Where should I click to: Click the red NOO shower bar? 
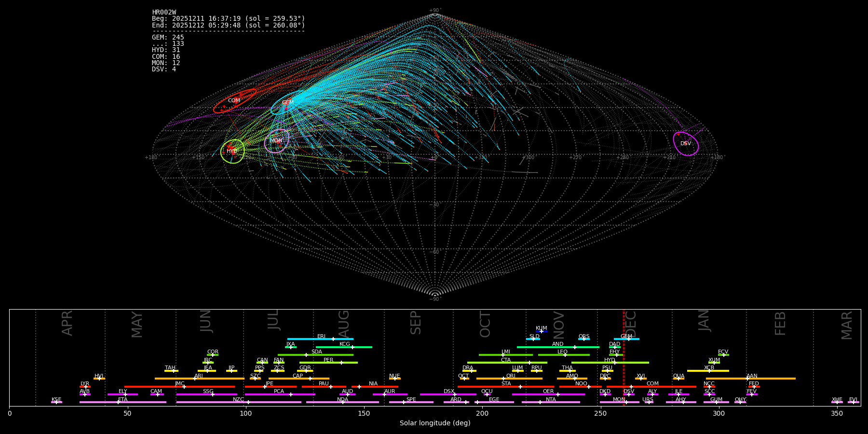581,387
